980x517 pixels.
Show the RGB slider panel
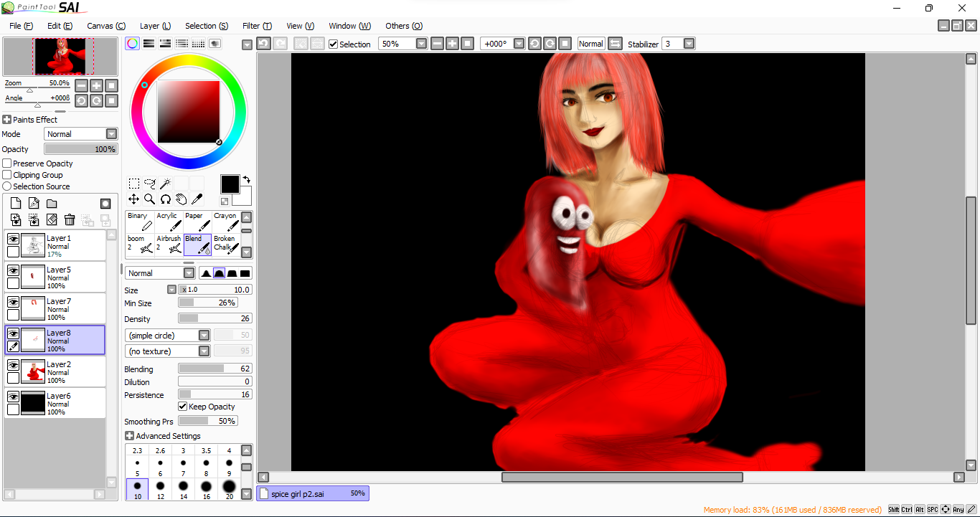(149, 44)
